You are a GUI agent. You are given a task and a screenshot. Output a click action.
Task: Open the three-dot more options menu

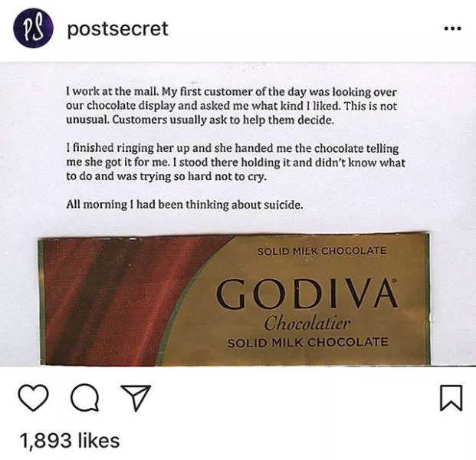(x=453, y=29)
